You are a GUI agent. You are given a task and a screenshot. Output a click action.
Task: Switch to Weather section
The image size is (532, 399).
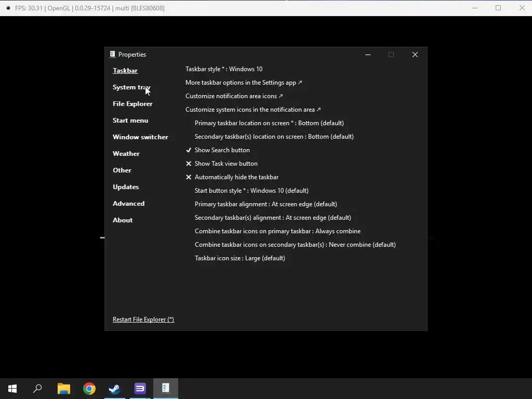click(126, 154)
